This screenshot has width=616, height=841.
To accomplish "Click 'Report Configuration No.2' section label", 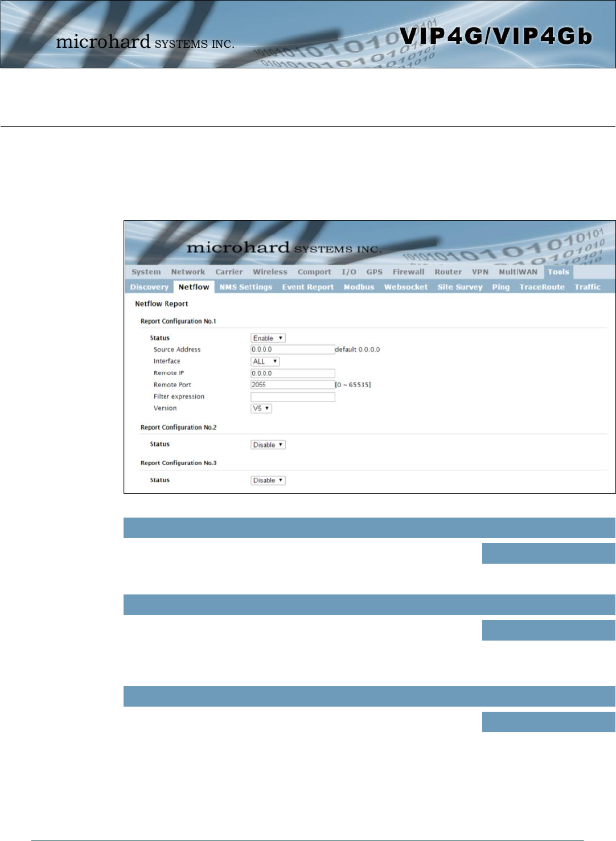I will point(178,428).
